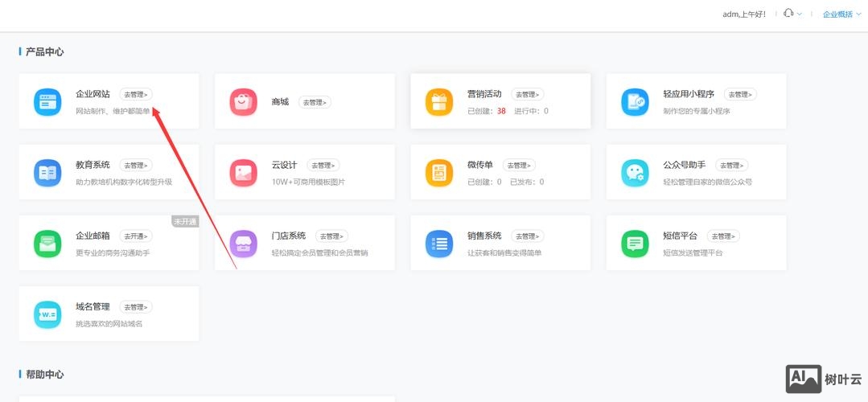Click 去管理 for 云设计
The width and height of the screenshot is (868, 402).
[323, 166]
